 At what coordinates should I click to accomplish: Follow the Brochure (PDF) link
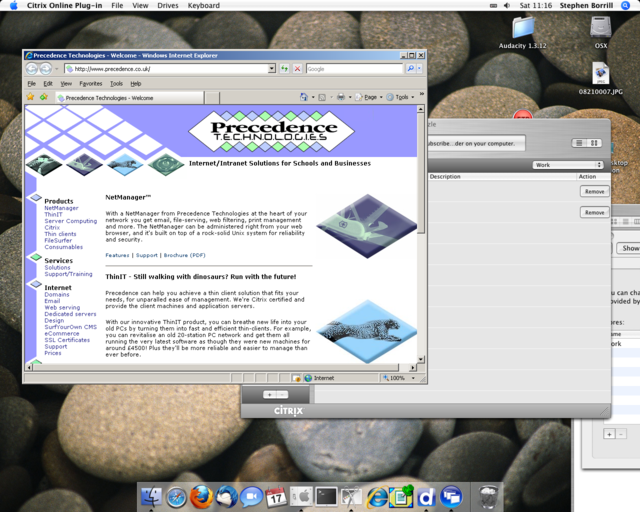(185, 255)
